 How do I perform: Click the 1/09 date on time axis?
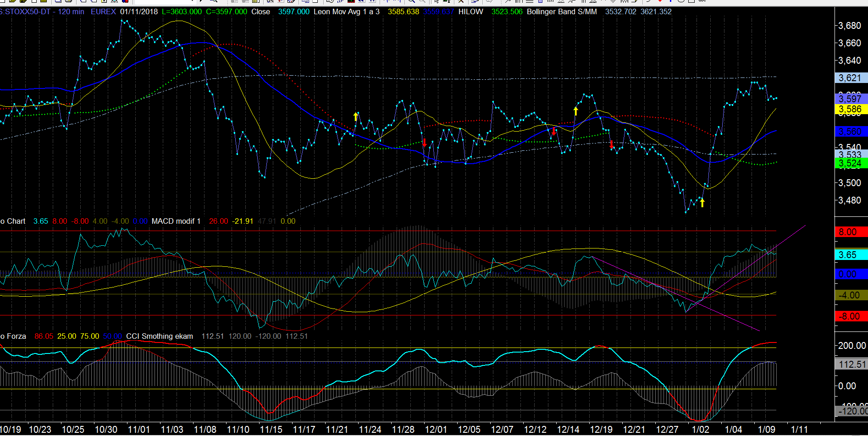[x=767, y=430]
